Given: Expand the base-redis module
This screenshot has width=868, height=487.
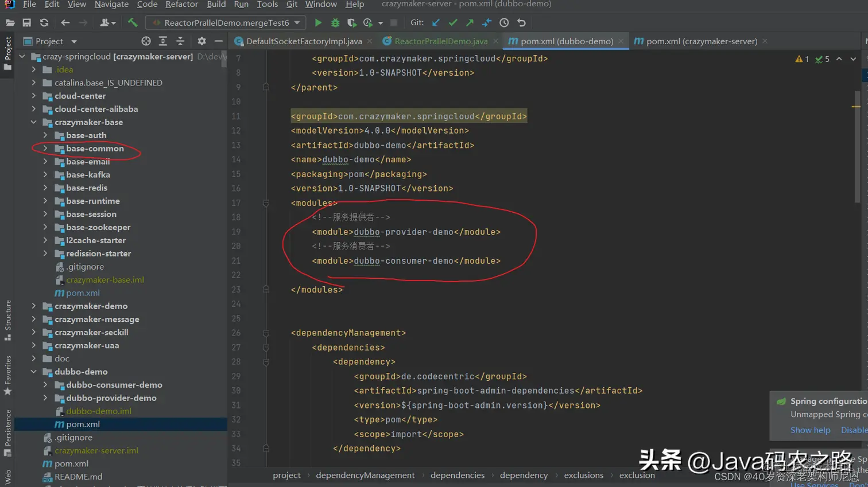Looking at the screenshot, I should tap(45, 188).
